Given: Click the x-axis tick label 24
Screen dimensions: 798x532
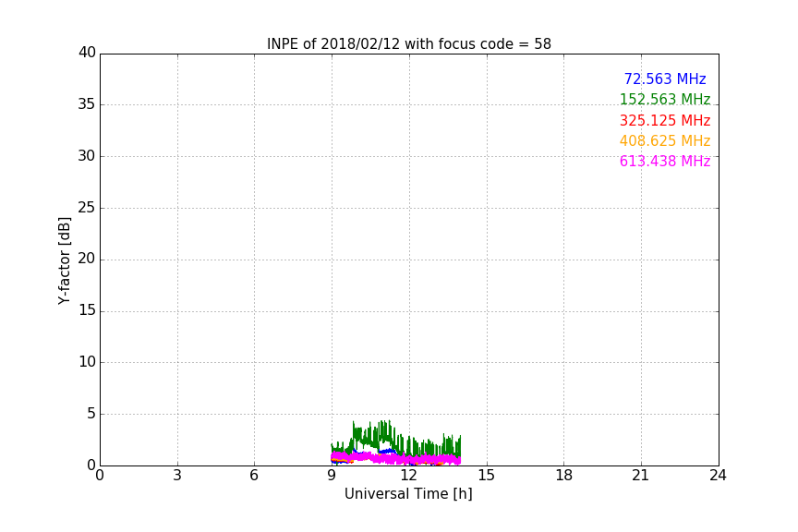Looking at the screenshot, I should coord(718,476).
